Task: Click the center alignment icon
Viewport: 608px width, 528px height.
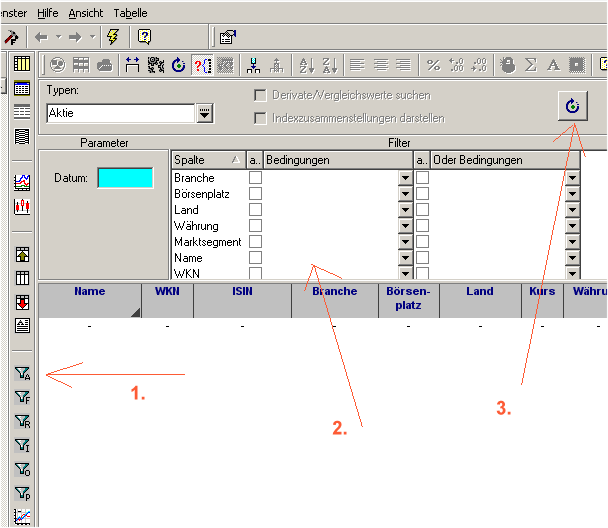Action: point(381,65)
